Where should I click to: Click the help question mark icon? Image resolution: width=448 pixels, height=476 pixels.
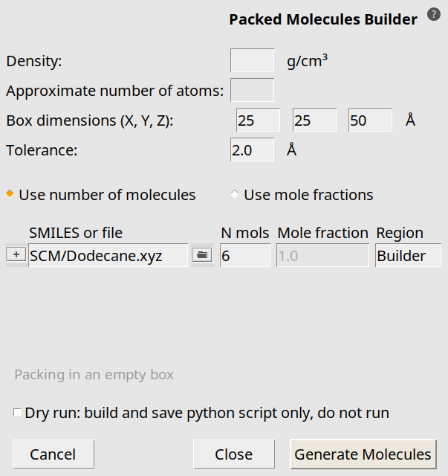pyautogui.click(x=433, y=15)
